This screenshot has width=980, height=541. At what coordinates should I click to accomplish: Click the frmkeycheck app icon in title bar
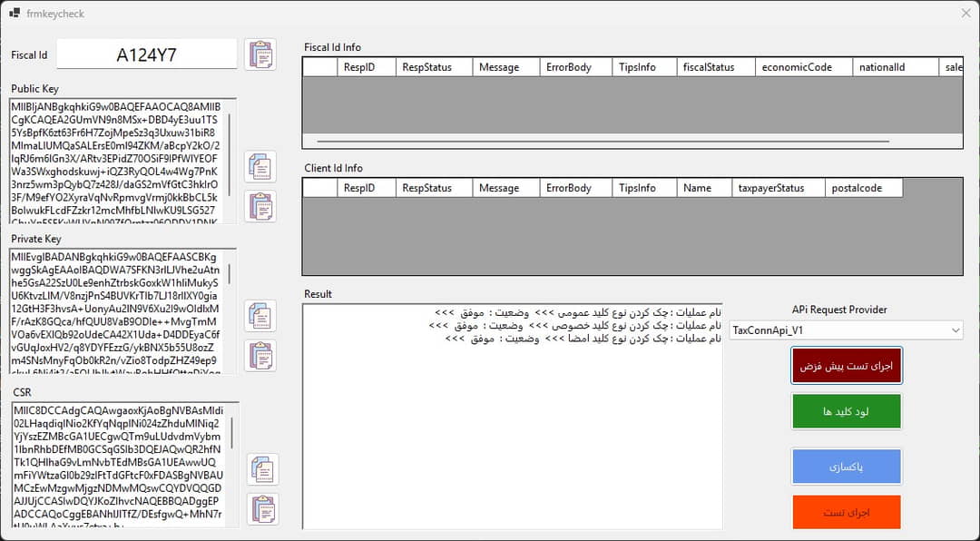pos(15,13)
